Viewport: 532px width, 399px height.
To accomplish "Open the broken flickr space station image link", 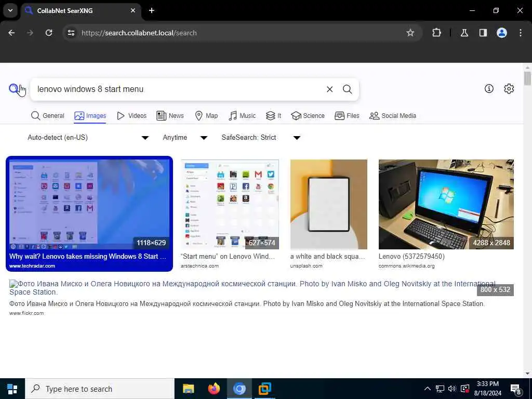I will (252, 288).
